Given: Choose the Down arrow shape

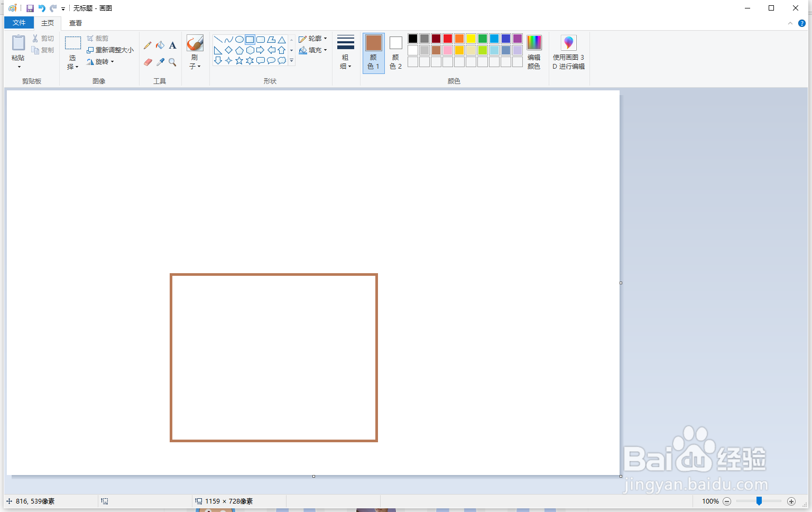Looking at the screenshot, I should point(218,61).
